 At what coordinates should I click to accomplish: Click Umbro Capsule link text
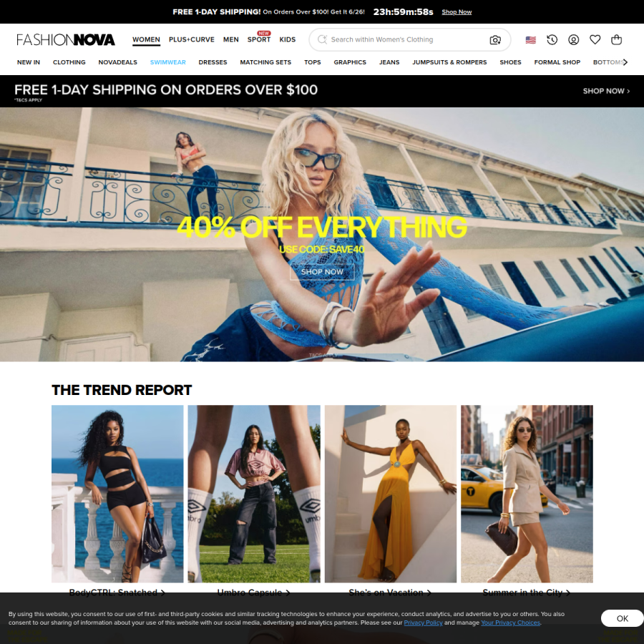[253, 592]
